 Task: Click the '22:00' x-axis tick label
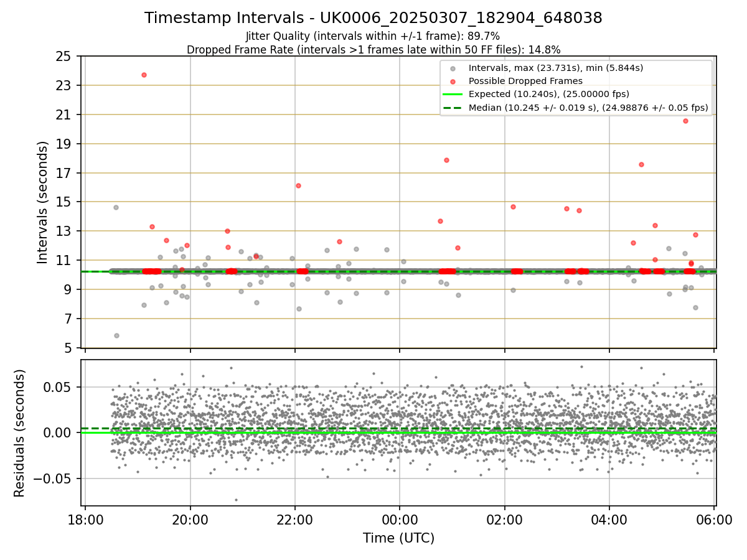click(295, 520)
